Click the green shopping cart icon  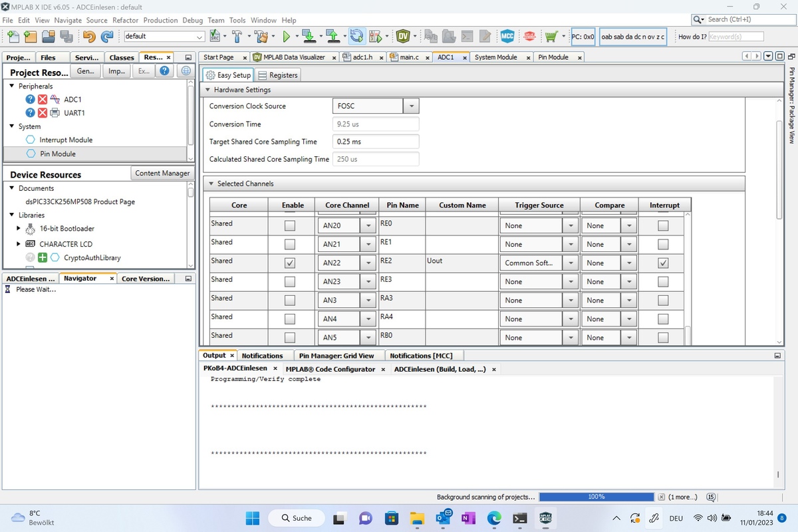pyautogui.click(x=551, y=36)
